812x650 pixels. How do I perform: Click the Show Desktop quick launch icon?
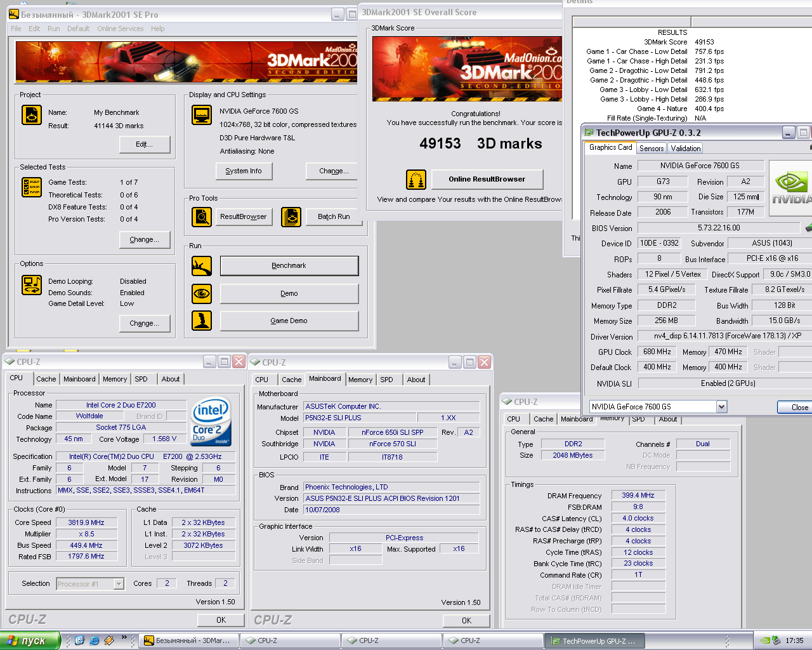pyautogui.click(x=79, y=640)
